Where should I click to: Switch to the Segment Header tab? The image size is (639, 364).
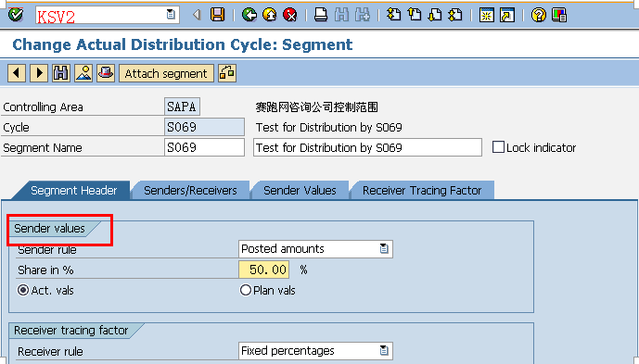pyautogui.click(x=73, y=190)
